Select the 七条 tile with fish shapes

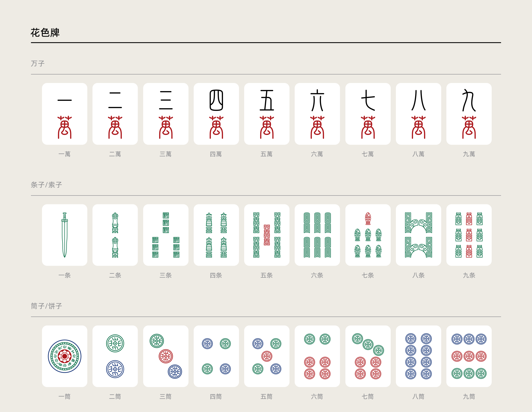368,235
